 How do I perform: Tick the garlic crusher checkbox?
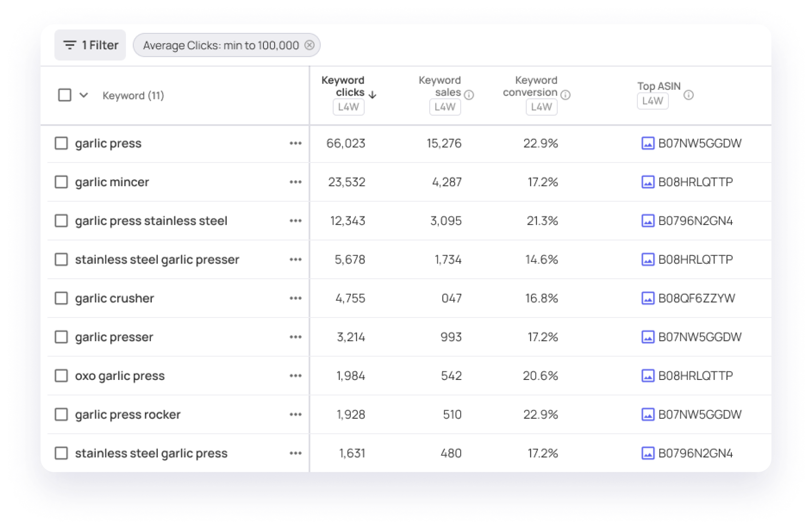click(62, 298)
